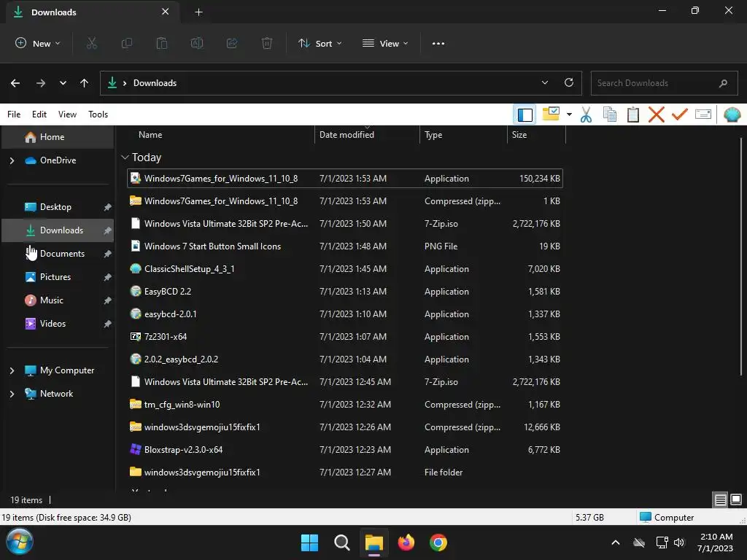Click the Search Downloads field
This screenshot has height=560, width=747.
[x=664, y=83]
